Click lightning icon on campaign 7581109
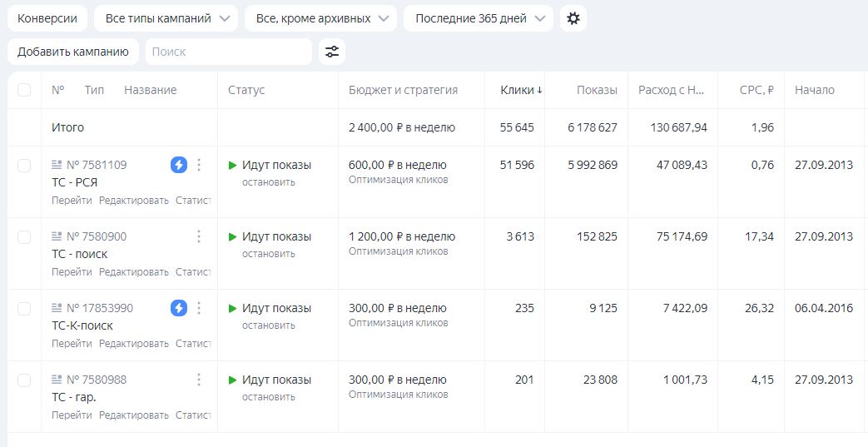The image size is (868, 447). pyautogui.click(x=179, y=165)
